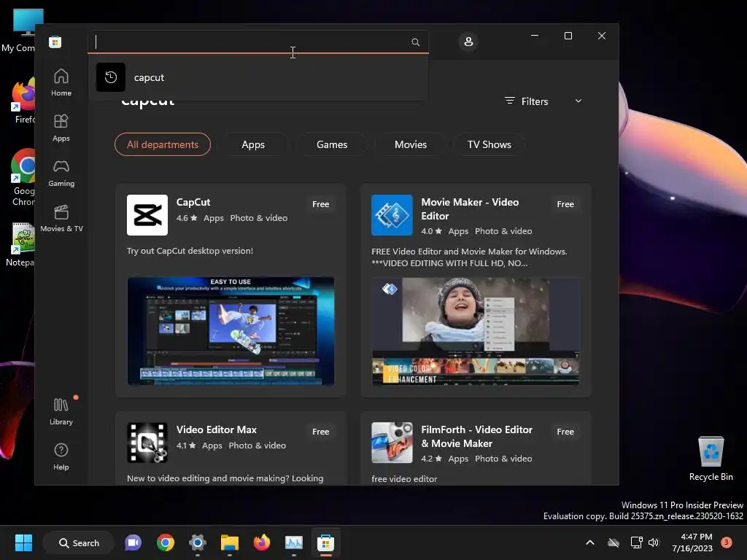Click Free button on Video Editor Max

[321, 432]
